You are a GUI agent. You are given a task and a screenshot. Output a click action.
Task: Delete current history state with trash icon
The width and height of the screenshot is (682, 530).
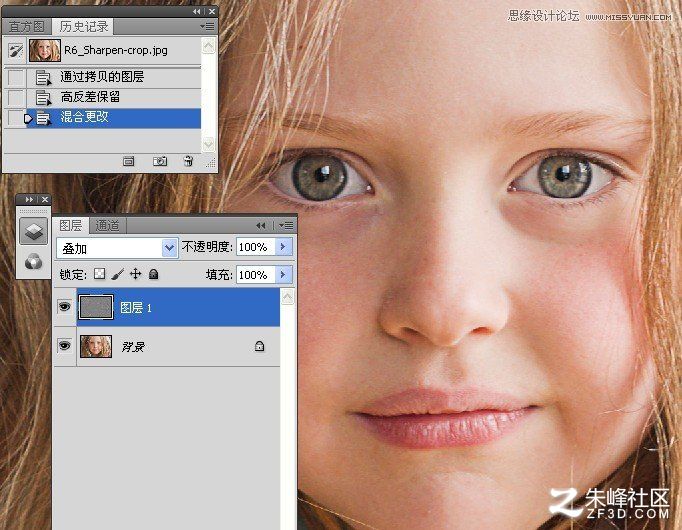pyautogui.click(x=188, y=161)
